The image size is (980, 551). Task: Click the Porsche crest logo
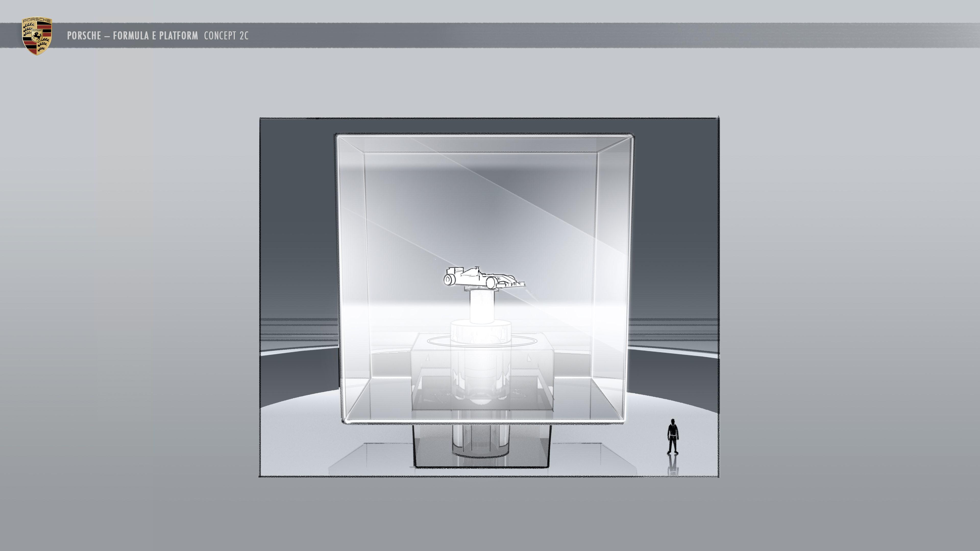(37, 36)
